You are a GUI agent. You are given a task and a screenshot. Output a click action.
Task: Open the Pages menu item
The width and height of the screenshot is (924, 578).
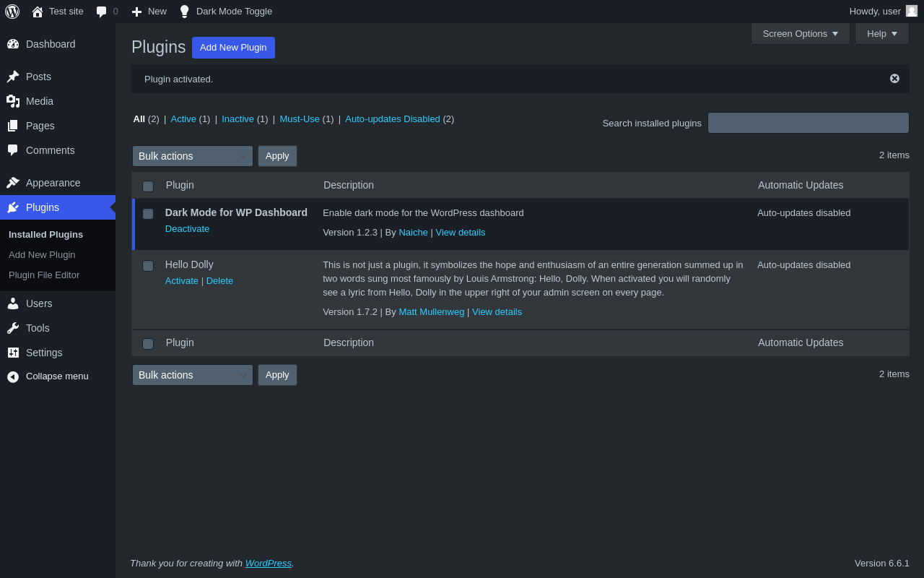point(58,126)
